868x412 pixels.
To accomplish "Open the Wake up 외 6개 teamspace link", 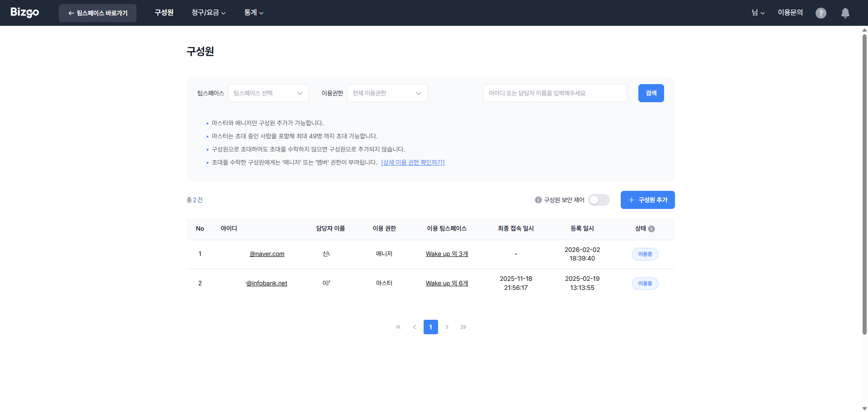I will [447, 283].
